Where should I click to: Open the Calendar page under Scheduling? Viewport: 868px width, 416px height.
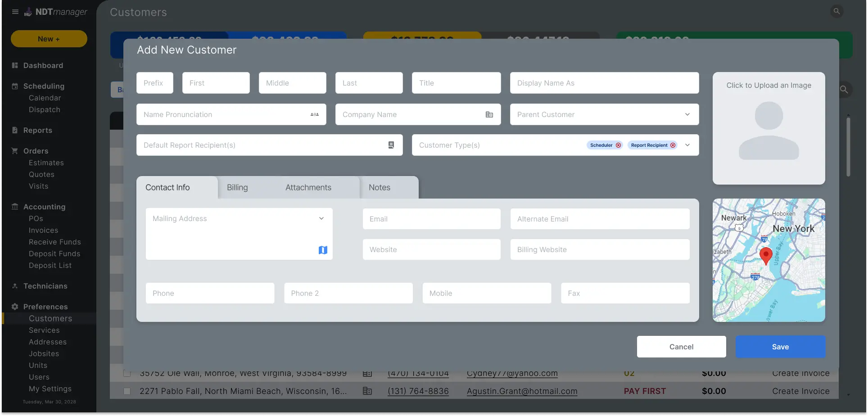(x=45, y=98)
